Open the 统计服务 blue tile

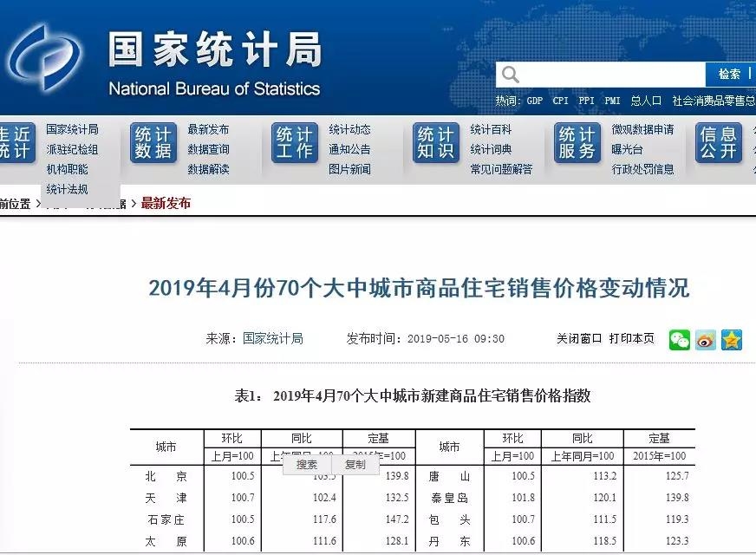[577, 143]
